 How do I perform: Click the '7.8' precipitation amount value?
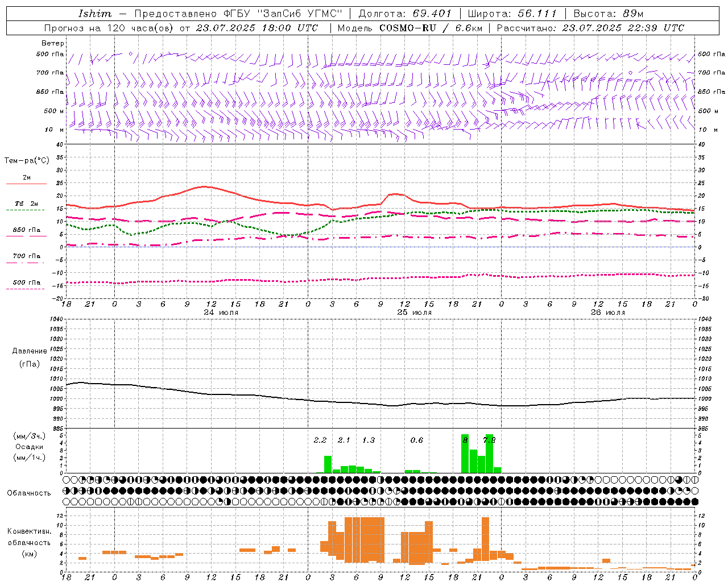[x=489, y=440]
